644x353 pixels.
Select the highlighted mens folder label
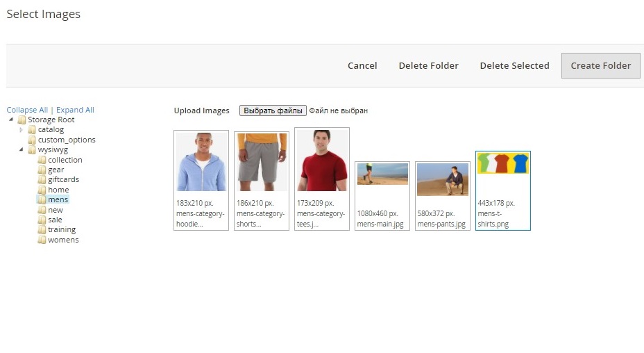[58, 199]
